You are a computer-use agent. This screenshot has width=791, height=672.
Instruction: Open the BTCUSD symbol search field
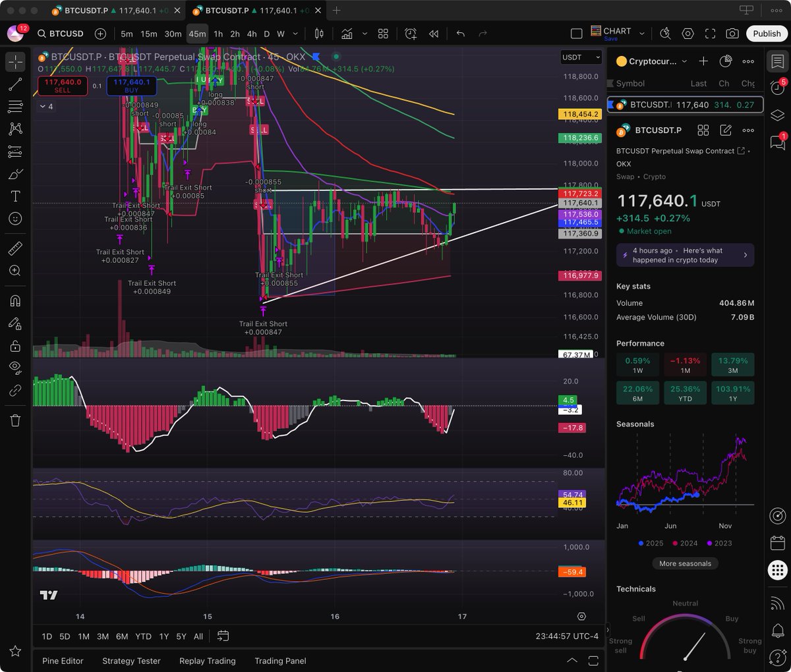(x=61, y=34)
